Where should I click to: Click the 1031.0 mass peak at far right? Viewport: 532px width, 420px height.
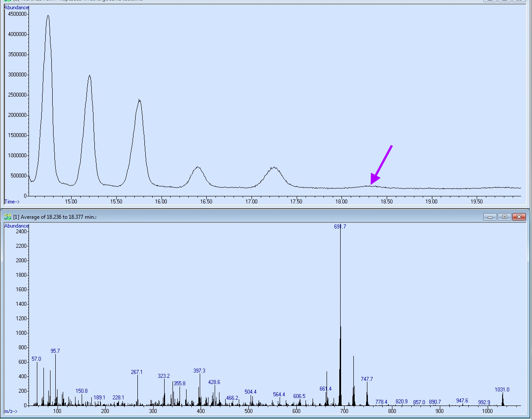(503, 390)
